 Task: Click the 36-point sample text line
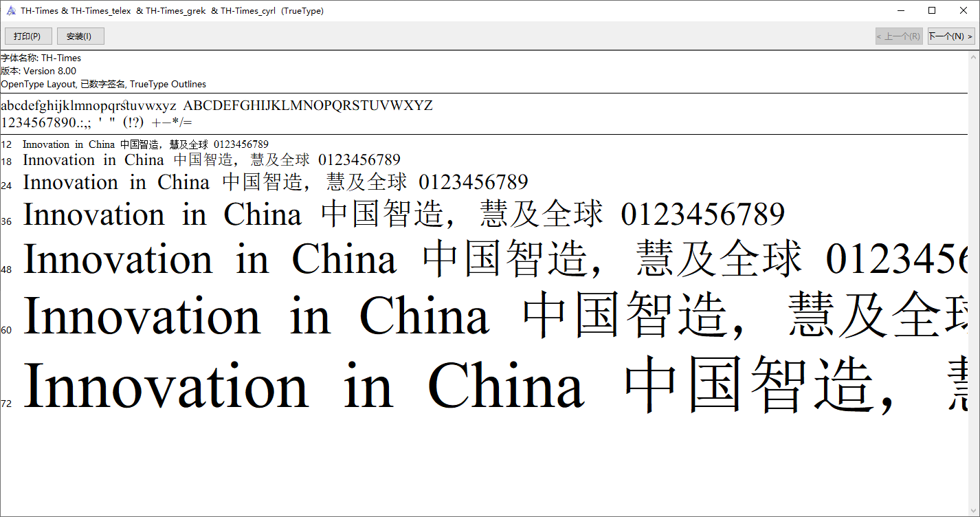point(403,214)
